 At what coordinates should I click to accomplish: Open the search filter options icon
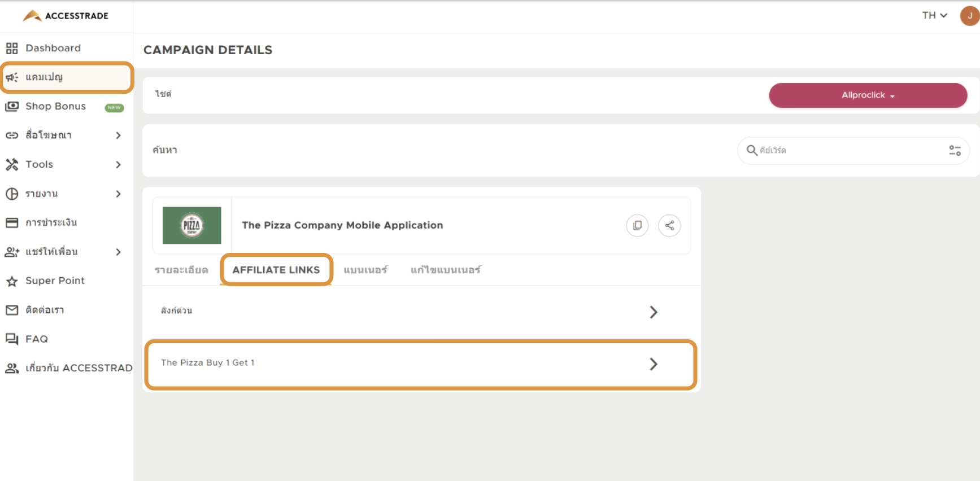(955, 150)
